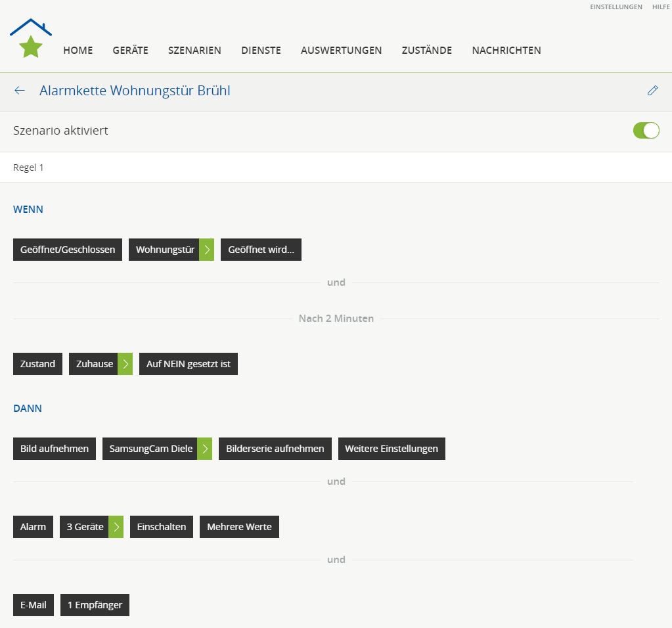Click the pencil edit icon

[x=652, y=91]
